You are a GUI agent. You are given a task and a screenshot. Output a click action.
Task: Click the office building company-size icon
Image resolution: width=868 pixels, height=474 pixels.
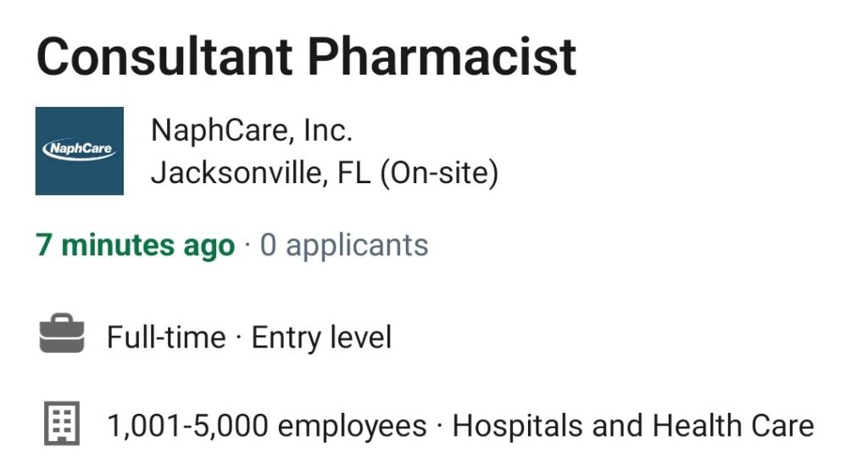62,424
